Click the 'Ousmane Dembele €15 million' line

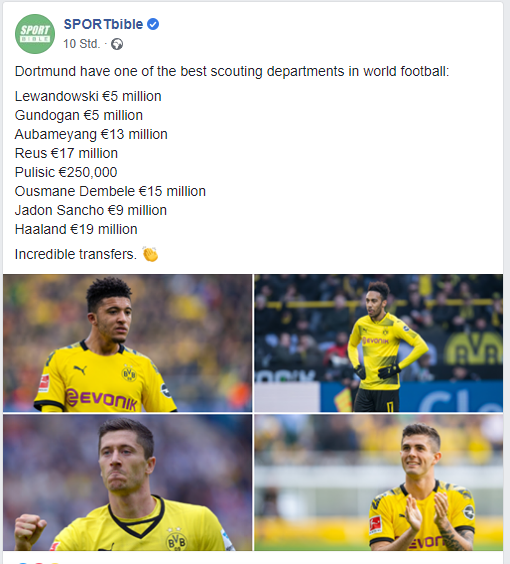click(x=110, y=191)
